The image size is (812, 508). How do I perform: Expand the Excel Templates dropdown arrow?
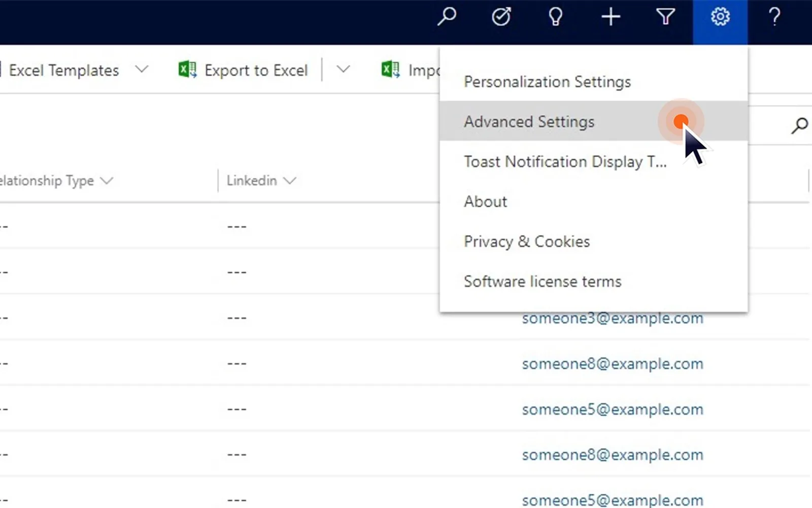[142, 69]
